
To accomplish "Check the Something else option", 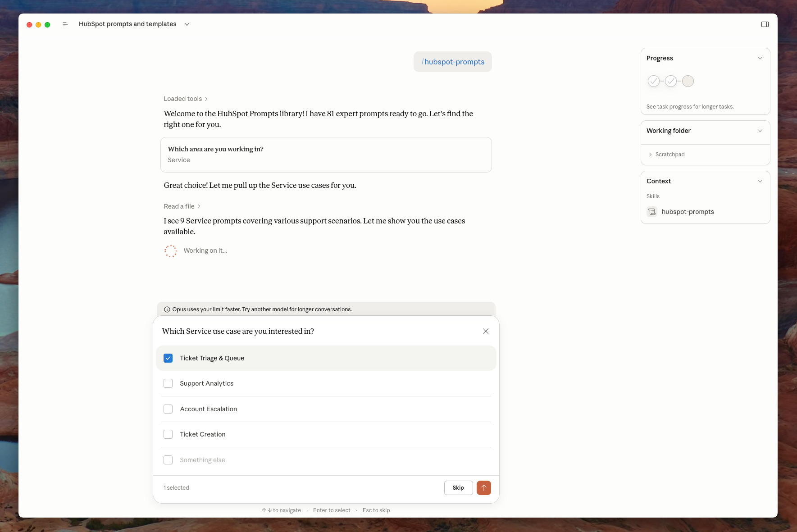I will click(168, 460).
